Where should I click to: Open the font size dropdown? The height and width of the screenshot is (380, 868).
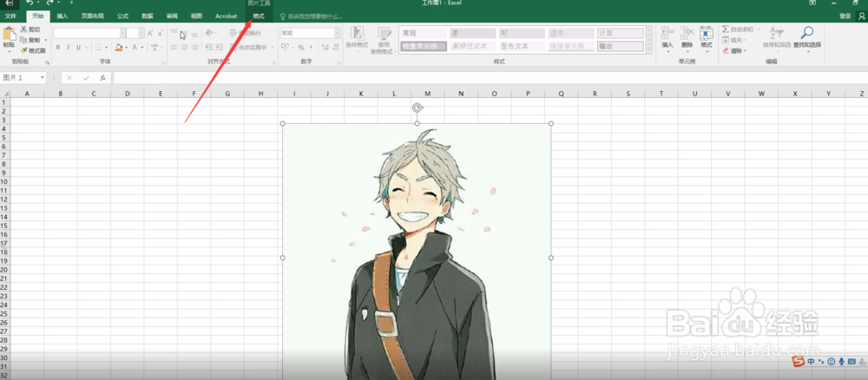coord(141,33)
